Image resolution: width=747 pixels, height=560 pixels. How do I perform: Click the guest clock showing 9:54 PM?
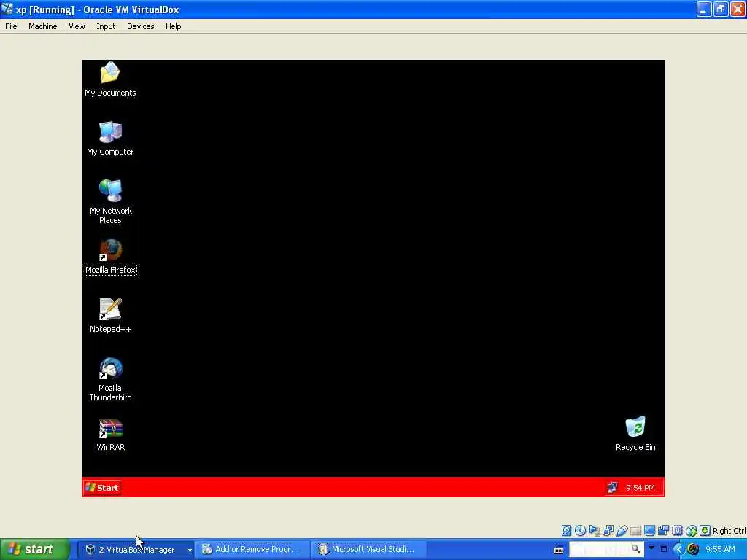(x=640, y=488)
